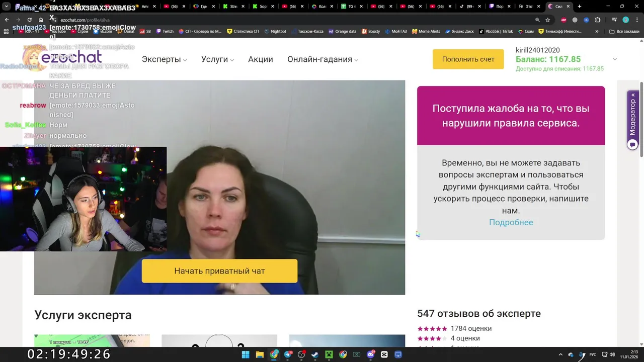Select the 4 оценки four-star rating row
644x362 pixels.
[x=448, y=338]
